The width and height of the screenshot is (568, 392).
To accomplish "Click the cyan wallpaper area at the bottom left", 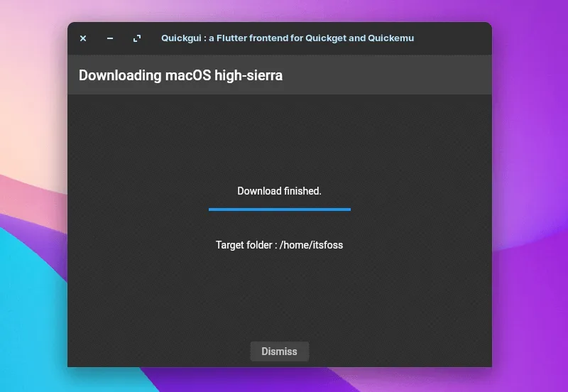I will tap(28, 320).
